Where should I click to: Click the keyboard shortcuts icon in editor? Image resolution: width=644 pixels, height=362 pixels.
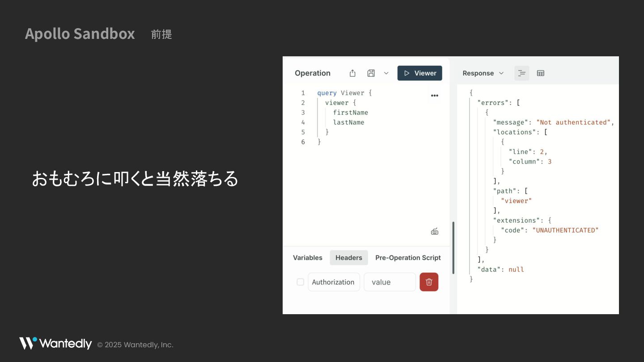(435, 231)
